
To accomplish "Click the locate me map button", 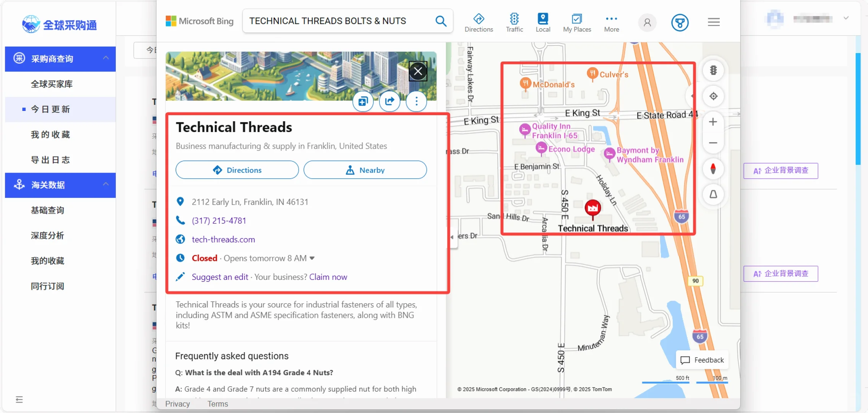I will pos(713,96).
